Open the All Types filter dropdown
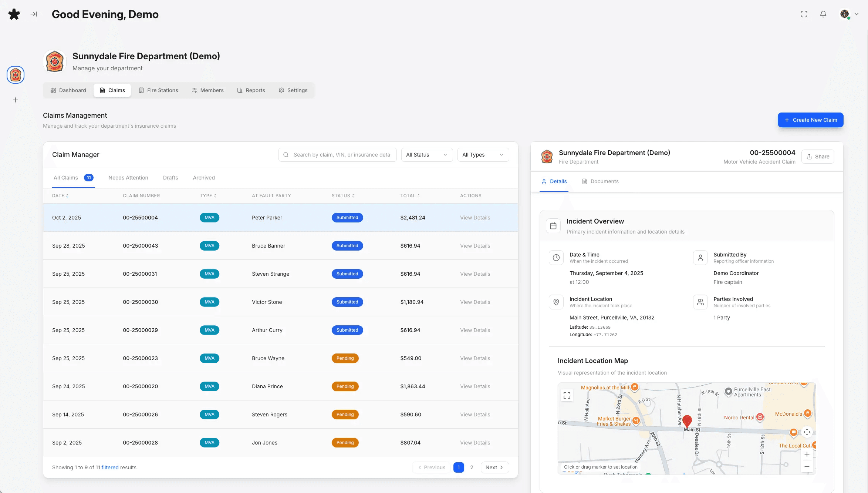This screenshot has width=868, height=493. pyautogui.click(x=483, y=155)
